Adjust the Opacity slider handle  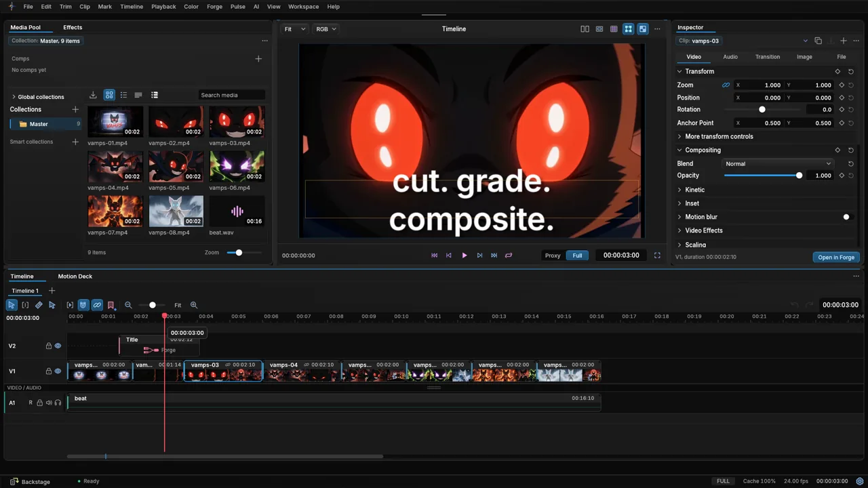(x=799, y=176)
